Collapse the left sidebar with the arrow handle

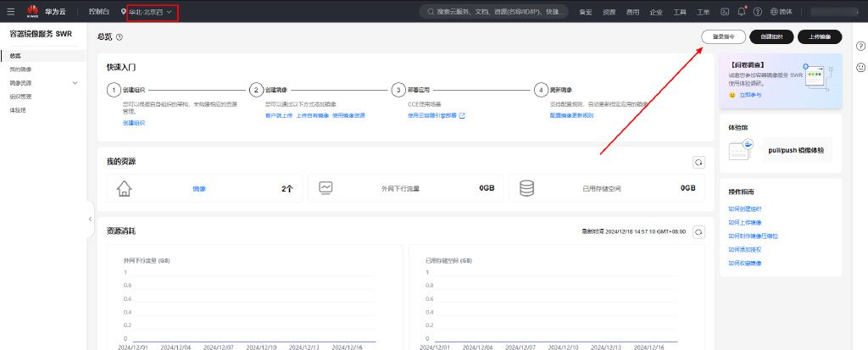tap(90, 219)
